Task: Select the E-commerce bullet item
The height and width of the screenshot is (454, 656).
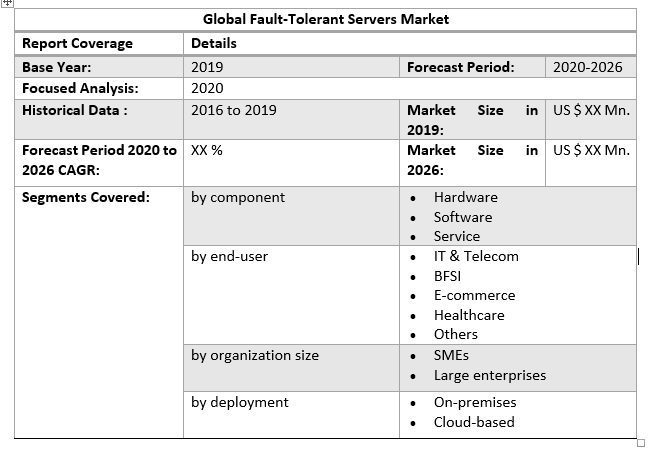Action: (x=474, y=295)
